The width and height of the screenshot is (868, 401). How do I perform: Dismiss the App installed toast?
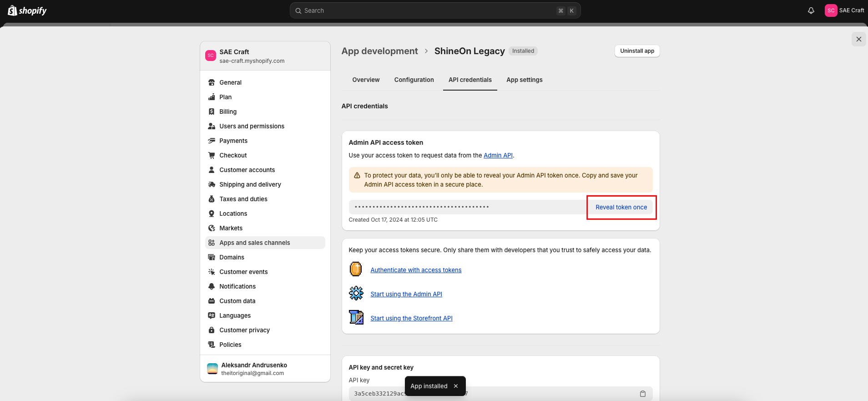pos(456,386)
